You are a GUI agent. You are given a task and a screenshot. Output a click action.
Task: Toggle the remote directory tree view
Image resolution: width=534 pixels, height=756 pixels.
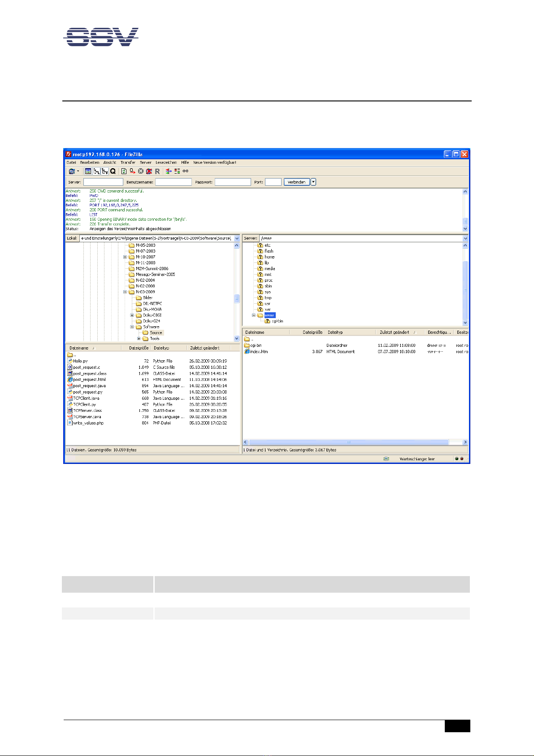tap(104, 171)
